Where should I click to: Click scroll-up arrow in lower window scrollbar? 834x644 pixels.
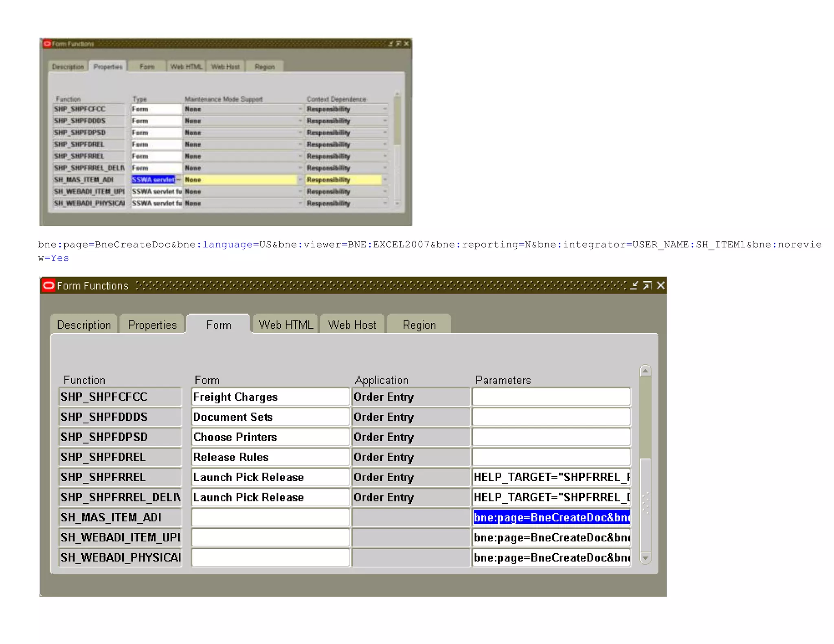click(645, 371)
